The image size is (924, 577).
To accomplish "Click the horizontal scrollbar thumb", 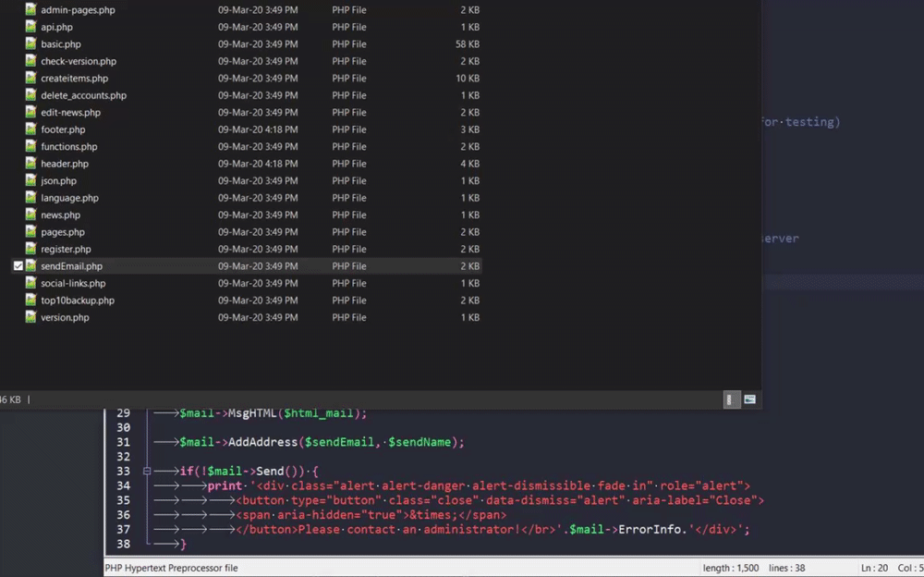I will 730,399.
